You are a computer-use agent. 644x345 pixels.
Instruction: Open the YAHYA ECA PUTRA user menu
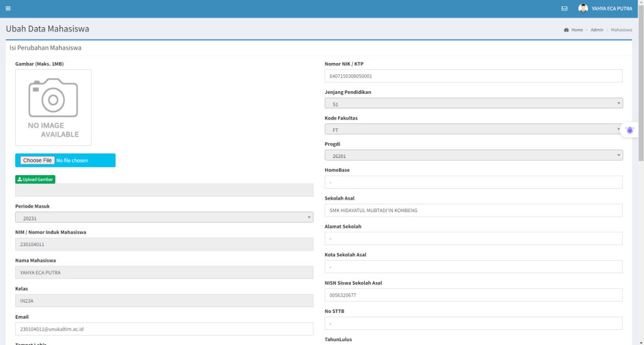611,8
